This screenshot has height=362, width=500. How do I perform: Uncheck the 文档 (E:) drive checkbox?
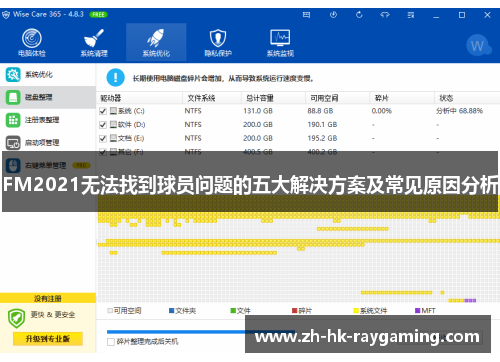tap(103, 138)
